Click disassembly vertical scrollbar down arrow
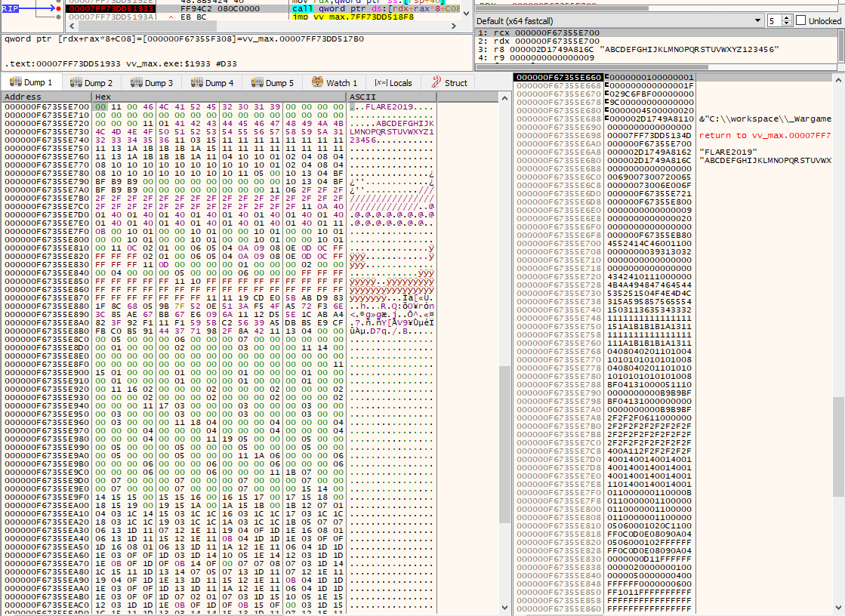The image size is (845, 616). point(467,14)
